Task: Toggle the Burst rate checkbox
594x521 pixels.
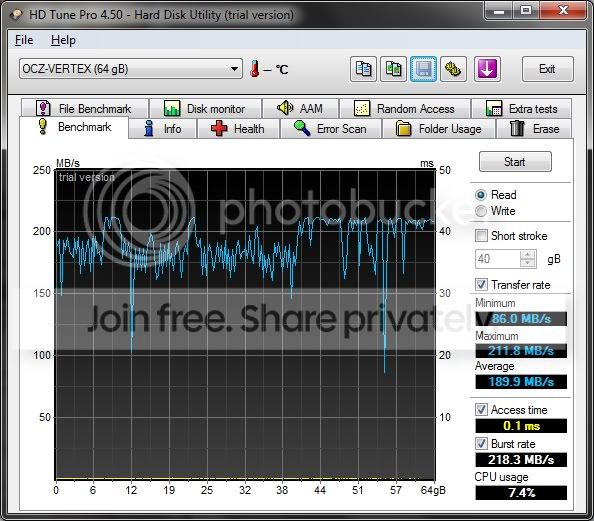Action: [x=481, y=443]
